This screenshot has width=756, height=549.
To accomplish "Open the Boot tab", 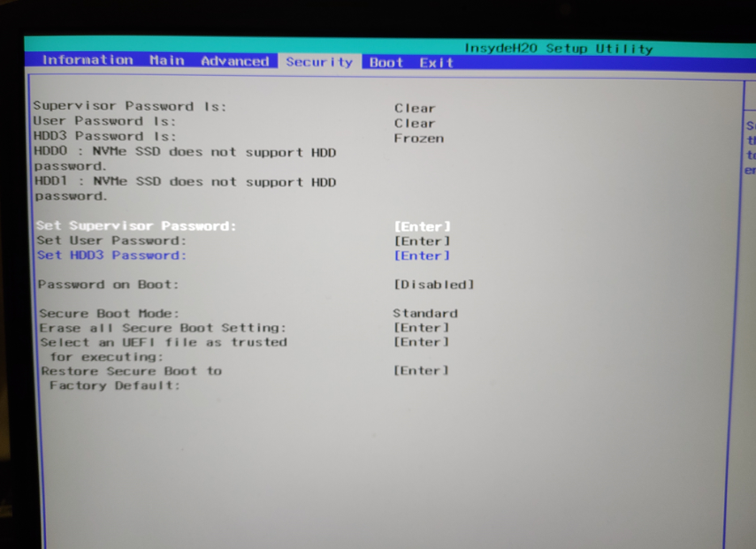I will click(x=386, y=63).
